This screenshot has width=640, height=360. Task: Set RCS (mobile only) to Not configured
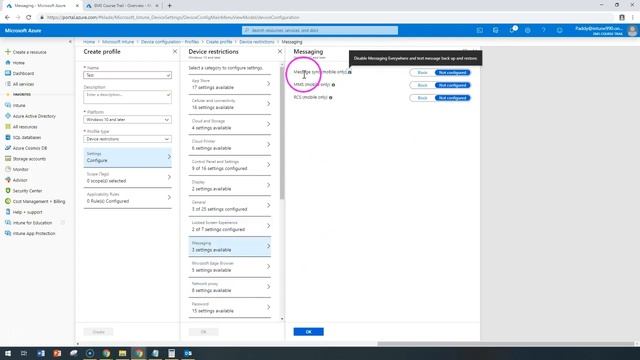[x=452, y=98]
